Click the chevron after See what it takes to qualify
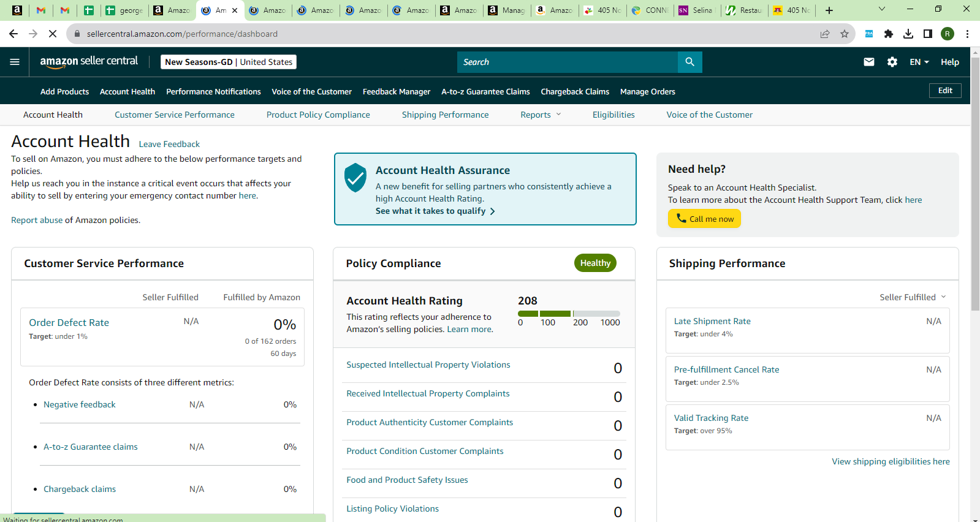Screen dimensions: 980x522 pyautogui.click(x=492, y=211)
